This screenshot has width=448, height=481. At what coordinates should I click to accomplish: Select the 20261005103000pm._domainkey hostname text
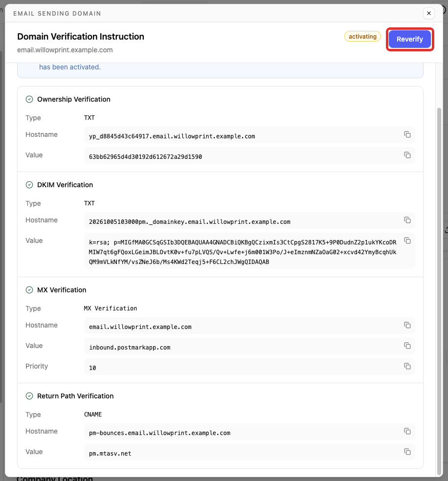[190, 222]
